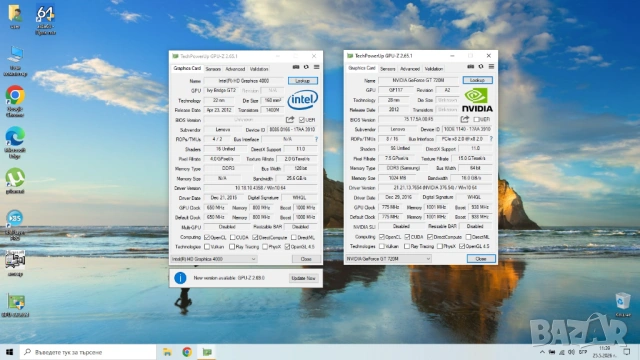Viewport: 640px width, 360px height.
Task: Open Google Chrome desktop shortcut
Action: [x=15, y=101]
